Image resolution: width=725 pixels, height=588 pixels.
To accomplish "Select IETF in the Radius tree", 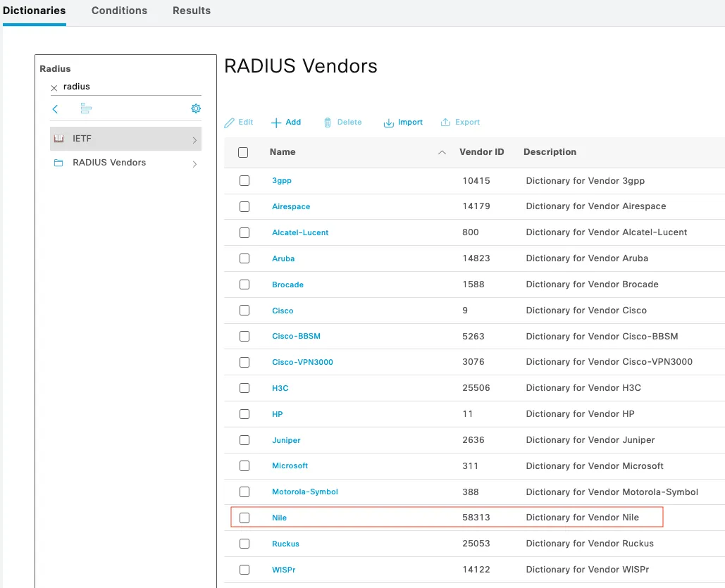I will (125, 139).
